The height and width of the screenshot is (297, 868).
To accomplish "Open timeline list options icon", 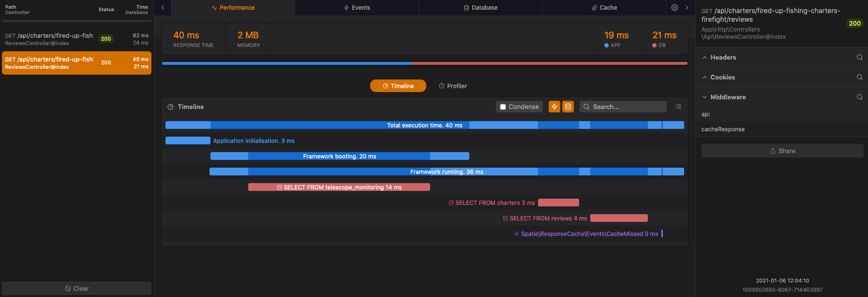I will click(x=678, y=107).
